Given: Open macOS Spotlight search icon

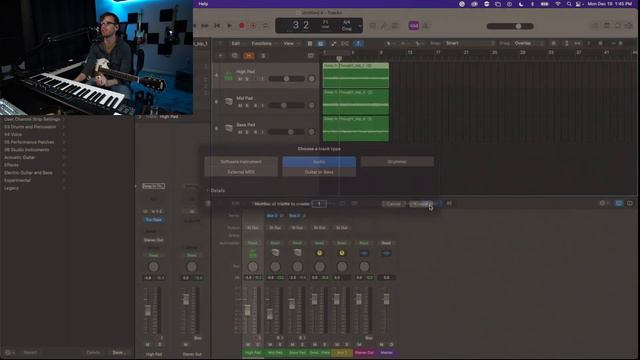Looking at the screenshot, I should (x=569, y=4).
